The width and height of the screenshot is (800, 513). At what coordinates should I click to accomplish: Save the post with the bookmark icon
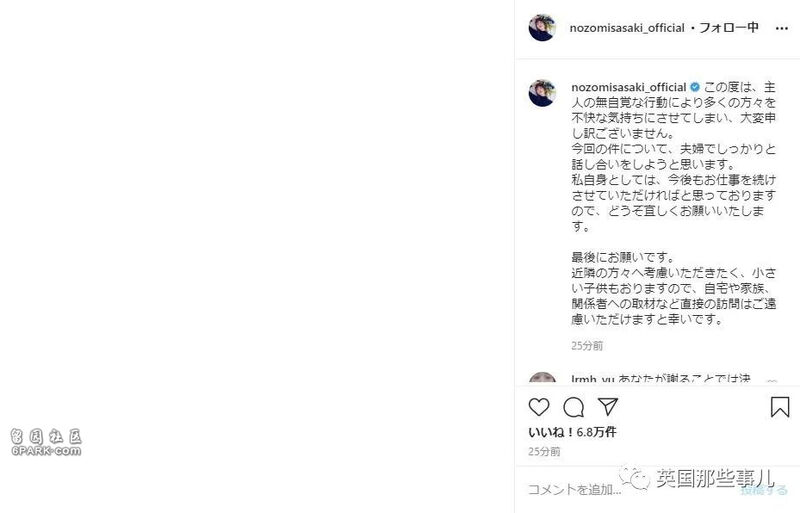point(780,407)
